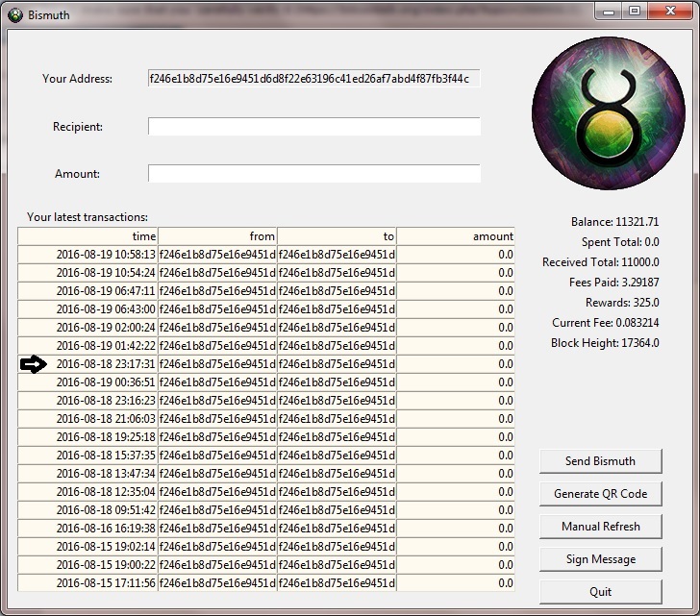Select the 2016-08-19 06:43:00 time cell

click(x=87, y=309)
